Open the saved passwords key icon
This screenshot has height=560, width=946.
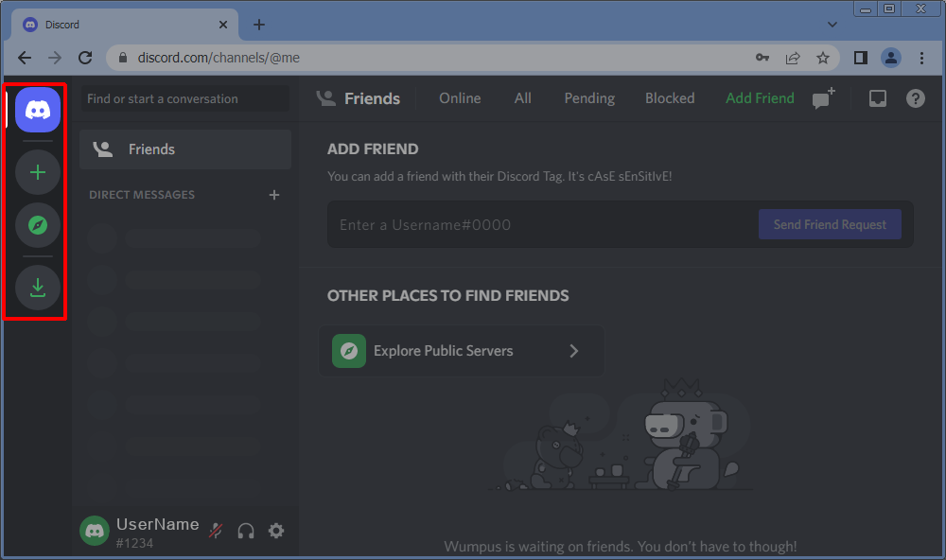(762, 58)
